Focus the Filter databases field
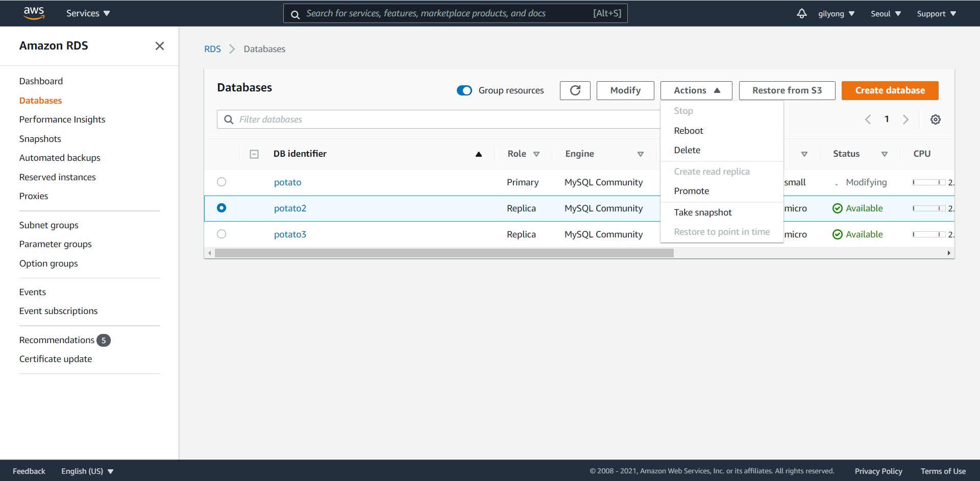This screenshot has height=481, width=980. [438, 119]
